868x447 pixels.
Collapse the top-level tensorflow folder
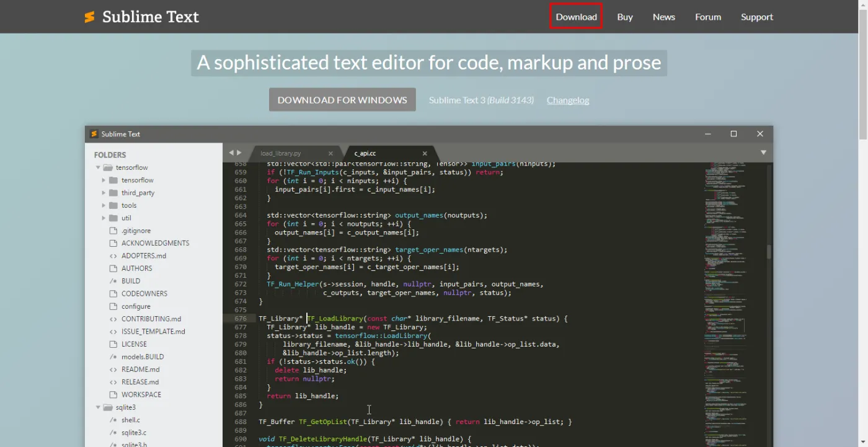pos(98,167)
